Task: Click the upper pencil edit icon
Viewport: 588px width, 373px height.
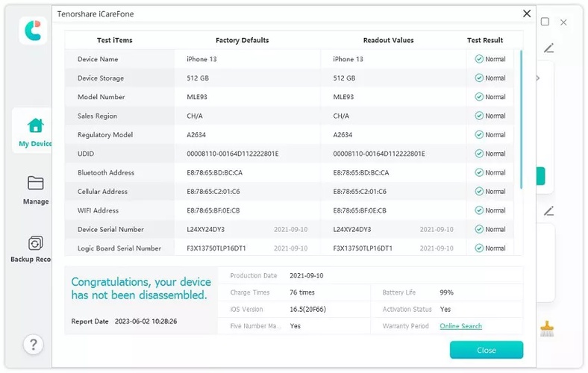Action: click(549, 48)
